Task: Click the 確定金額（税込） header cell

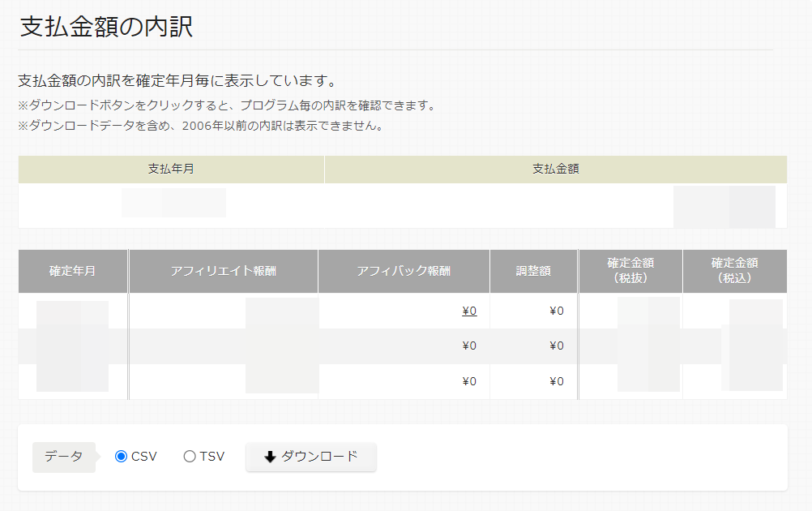Action: tap(733, 271)
